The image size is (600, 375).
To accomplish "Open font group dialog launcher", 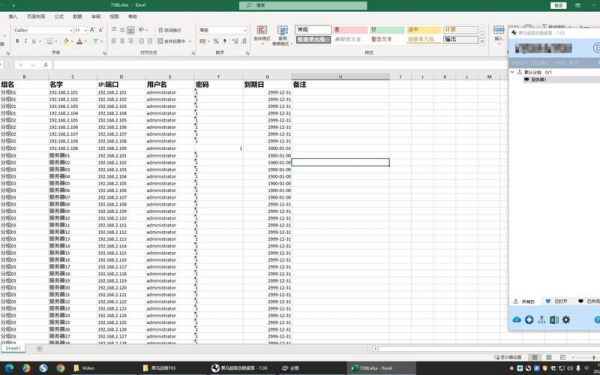I will tap(104, 53).
